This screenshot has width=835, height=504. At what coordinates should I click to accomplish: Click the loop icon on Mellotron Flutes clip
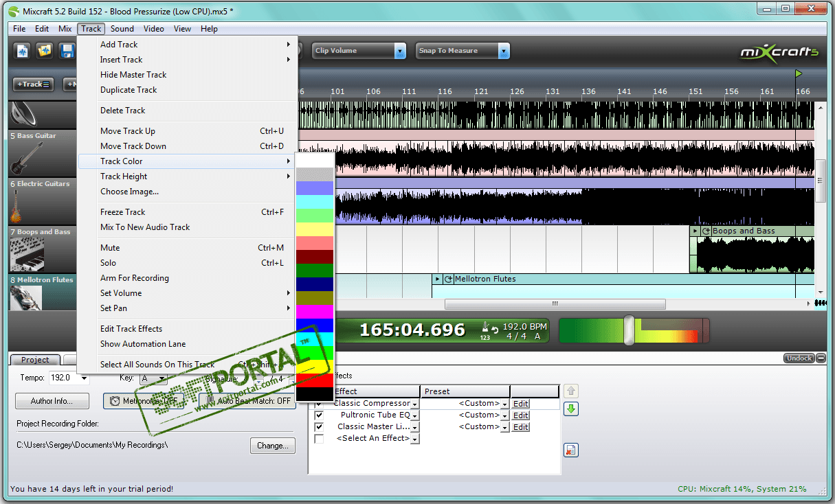(449, 279)
